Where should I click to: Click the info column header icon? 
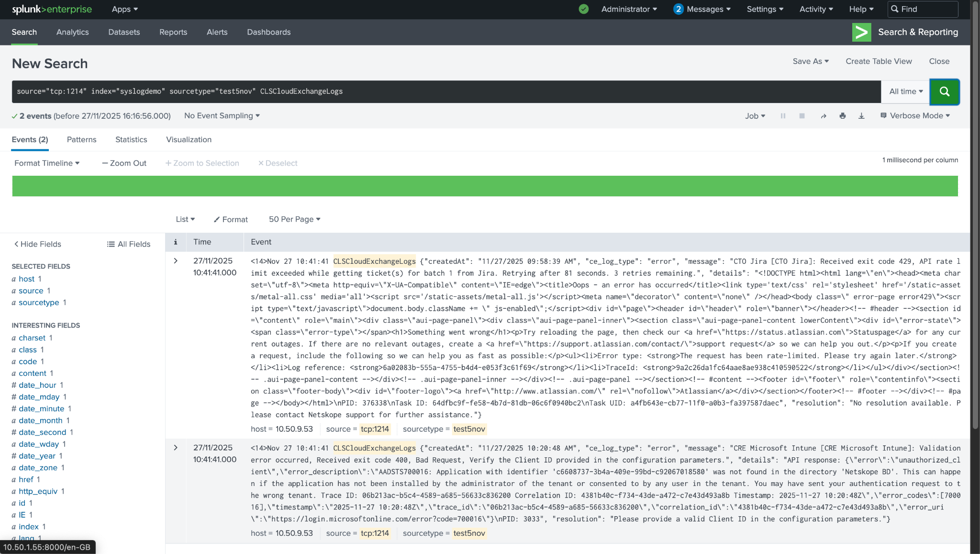[x=176, y=242]
